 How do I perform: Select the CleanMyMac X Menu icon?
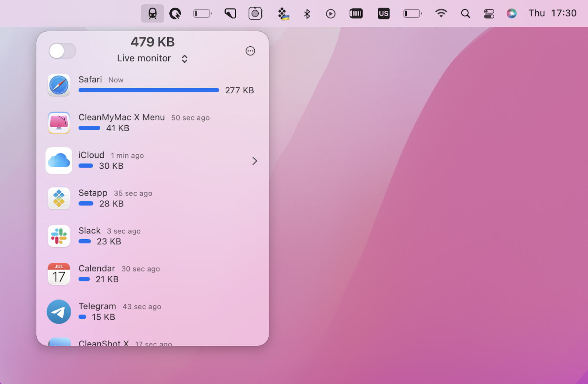(59, 123)
